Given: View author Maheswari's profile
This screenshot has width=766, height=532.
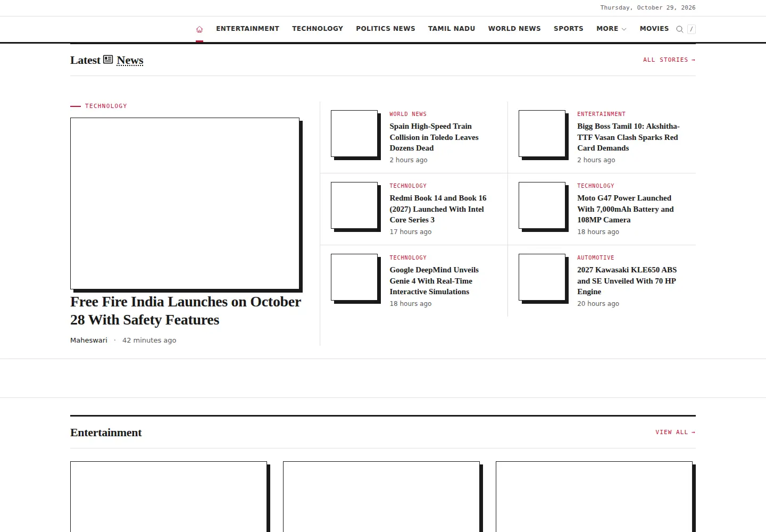Looking at the screenshot, I should click(89, 340).
